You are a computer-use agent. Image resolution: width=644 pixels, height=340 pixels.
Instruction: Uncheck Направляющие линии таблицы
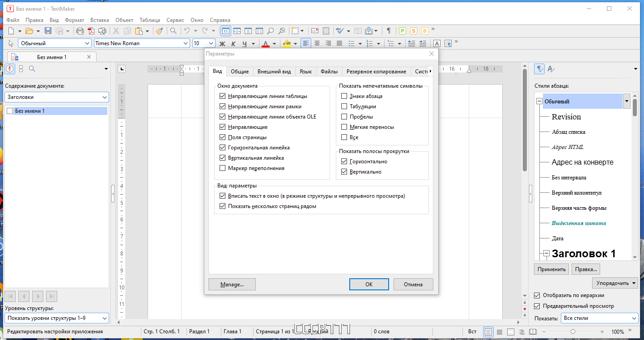pos(223,96)
